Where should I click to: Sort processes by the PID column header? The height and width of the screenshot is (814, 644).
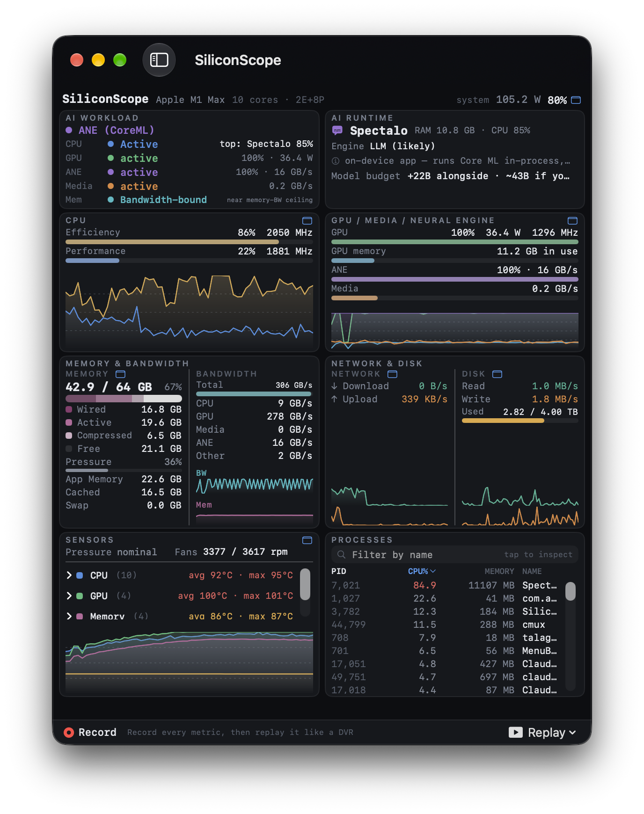(339, 571)
